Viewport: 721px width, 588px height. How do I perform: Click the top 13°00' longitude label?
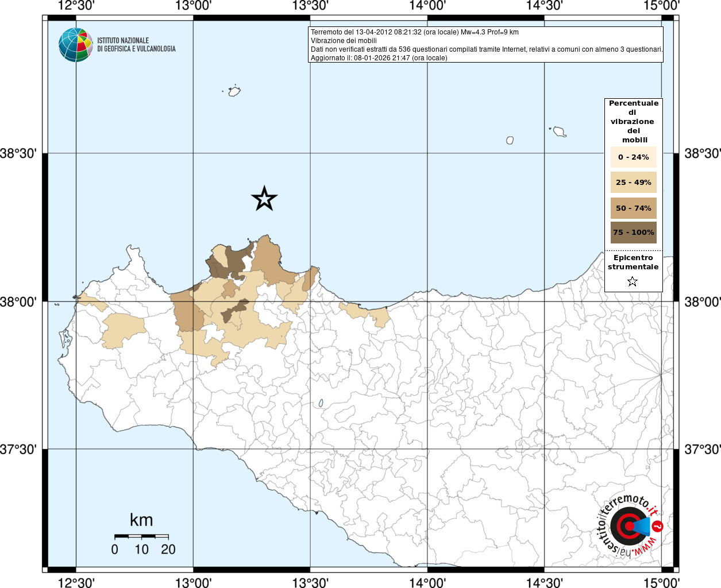pos(194,6)
